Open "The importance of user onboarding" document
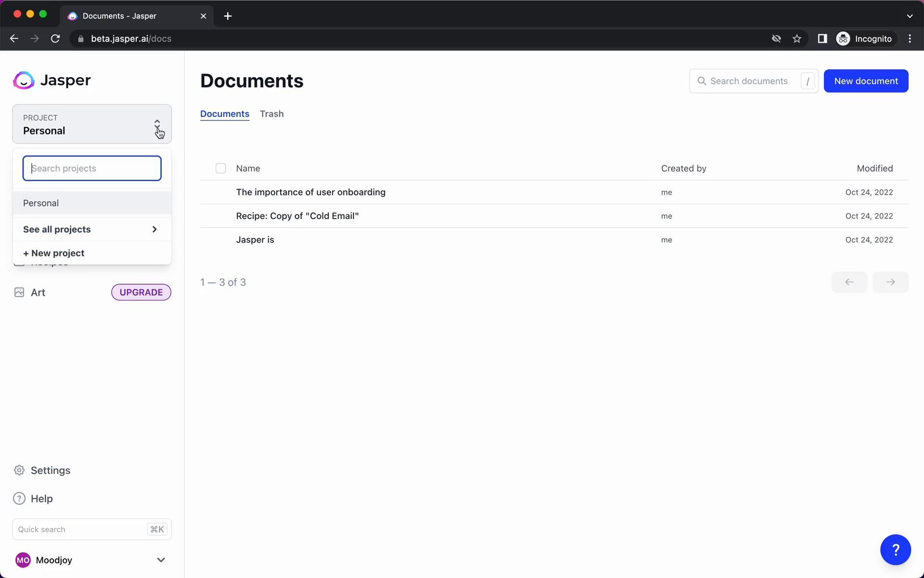 tap(310, 192)
